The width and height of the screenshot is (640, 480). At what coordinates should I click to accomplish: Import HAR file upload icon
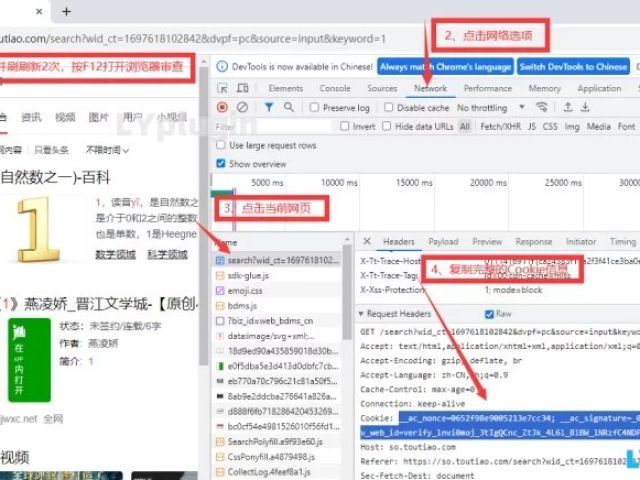[x=567, y=107]
